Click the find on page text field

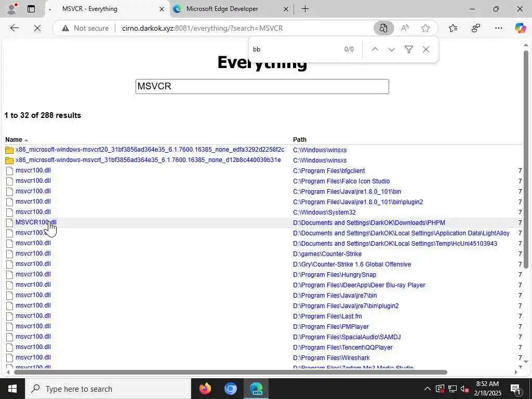click(295, 49)
